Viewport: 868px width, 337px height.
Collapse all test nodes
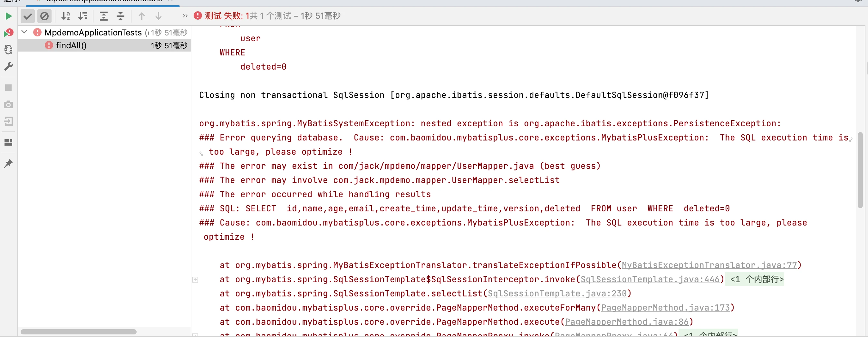pyautogui.click(x=120, y=16)
